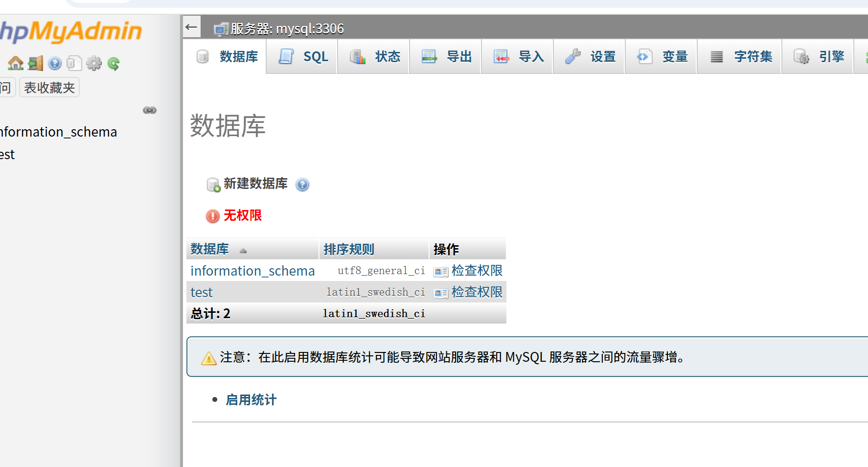Click the yellow warning triangle icon

click(x=209, y=358)
